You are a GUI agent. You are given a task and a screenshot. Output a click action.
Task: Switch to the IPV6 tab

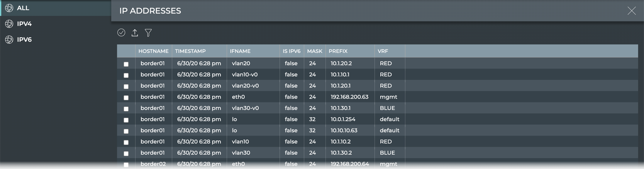(24, 40)
